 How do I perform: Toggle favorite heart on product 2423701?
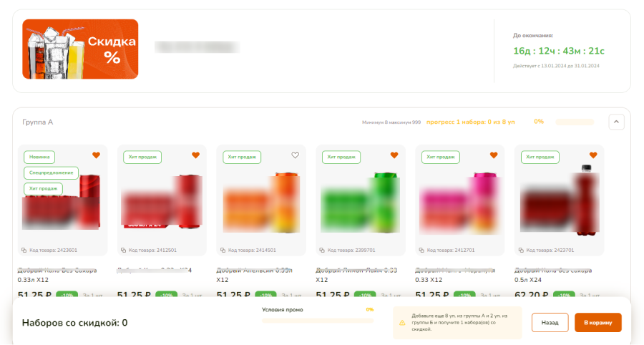pyautogui.click(x=593, y=155)
